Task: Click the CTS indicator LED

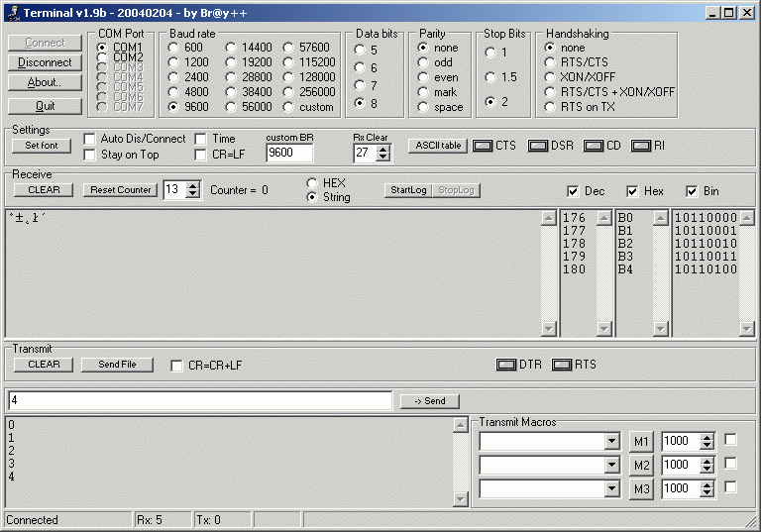Action: tap(483, 147)
